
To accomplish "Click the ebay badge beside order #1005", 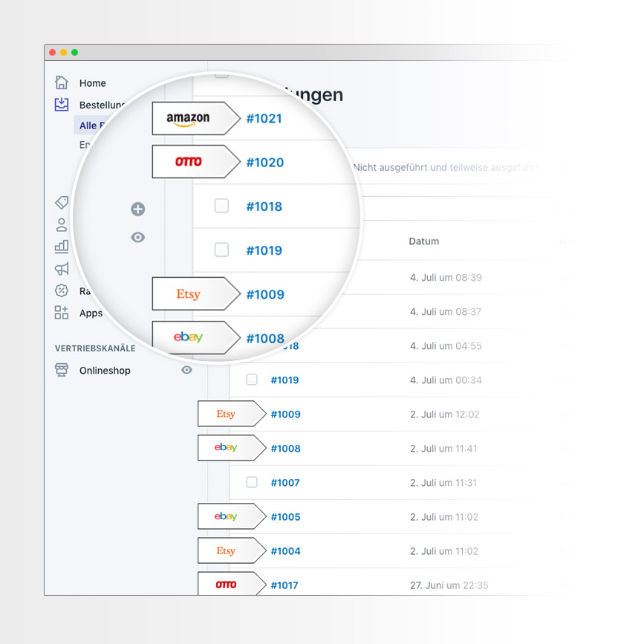I will click(x=232, y=516).
